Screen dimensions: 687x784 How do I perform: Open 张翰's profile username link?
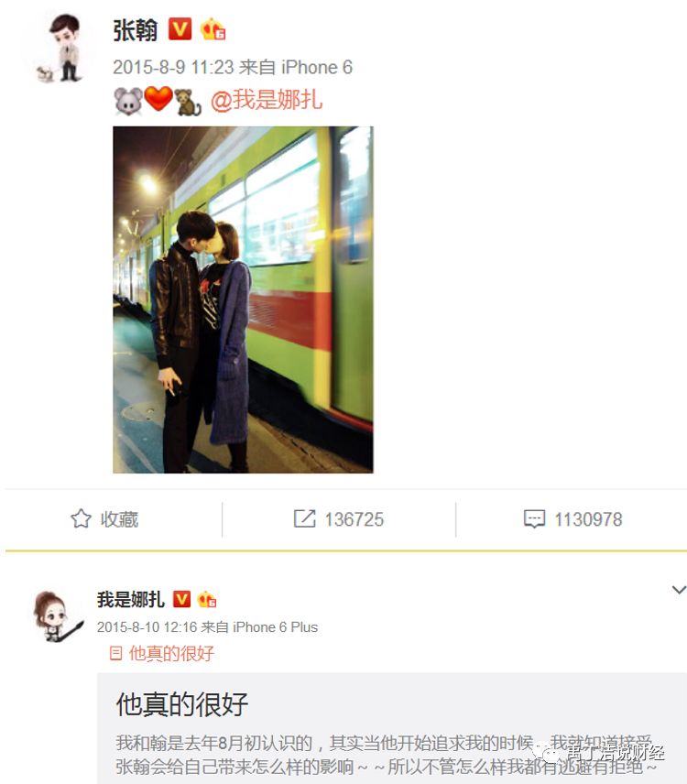pos(135,30)
